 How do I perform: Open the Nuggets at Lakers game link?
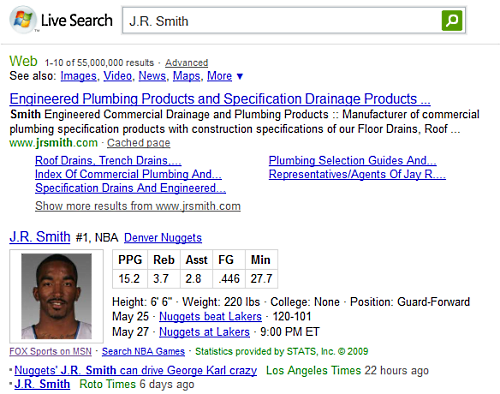[x=204, y=332]
